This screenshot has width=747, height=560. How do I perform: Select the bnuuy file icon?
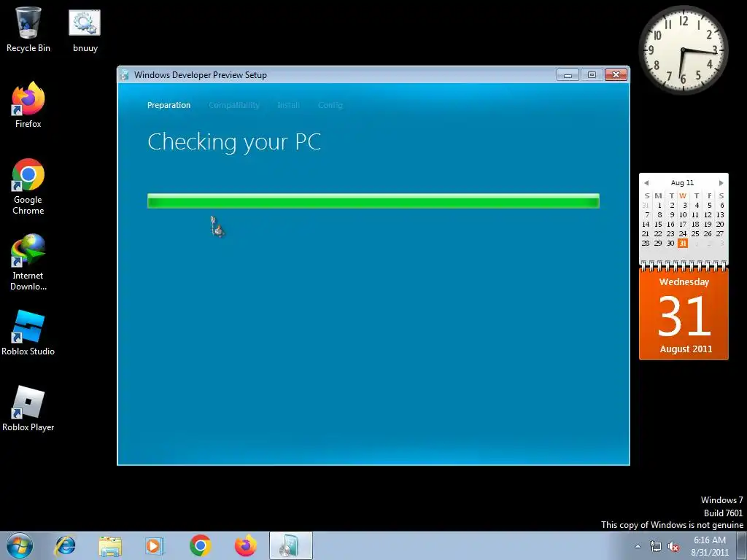pyautogui.click(x=85, y=31)
